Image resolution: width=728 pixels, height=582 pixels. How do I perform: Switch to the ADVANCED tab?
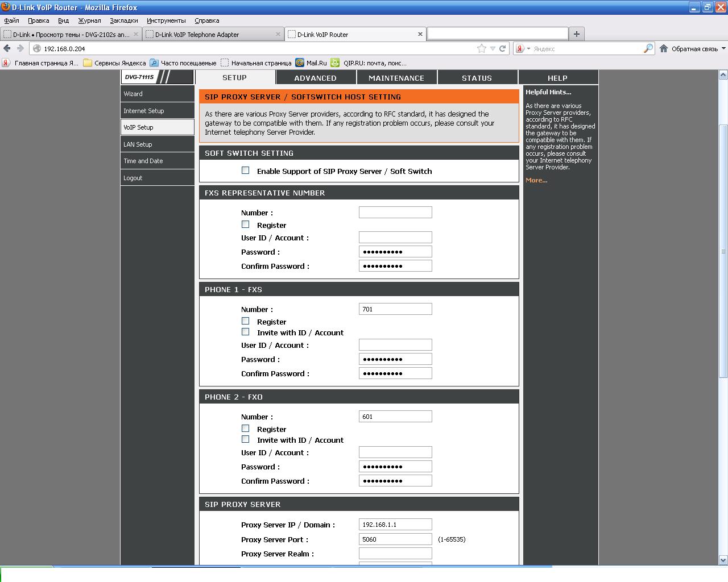(315, 78)
